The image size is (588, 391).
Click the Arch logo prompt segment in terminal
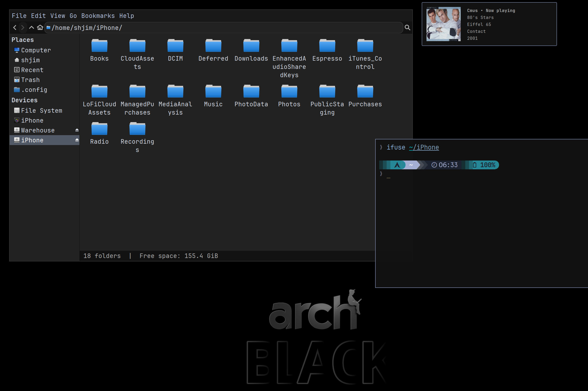397,165
